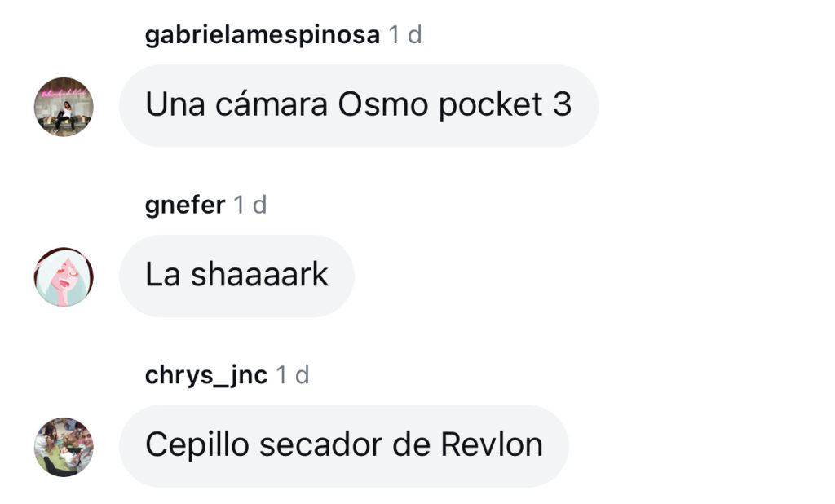Visit the gnefer username link
The height and width of the screenshot is (504, 835).
pos(185,206)
